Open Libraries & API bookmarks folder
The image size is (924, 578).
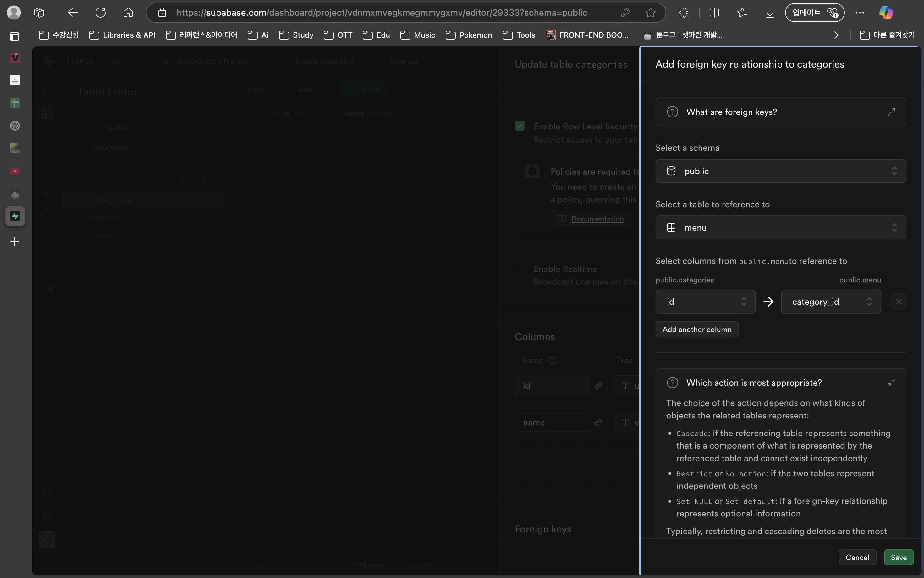[122, 35]
